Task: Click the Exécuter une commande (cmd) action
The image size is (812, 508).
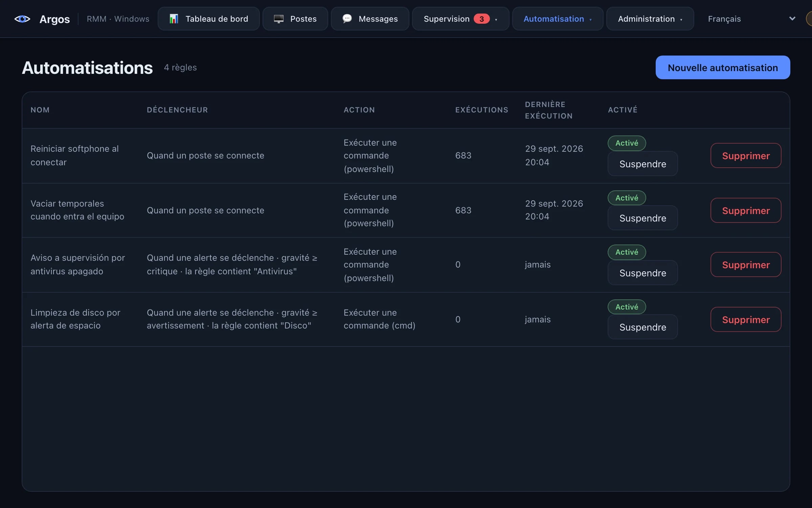Action: (379, 319)
